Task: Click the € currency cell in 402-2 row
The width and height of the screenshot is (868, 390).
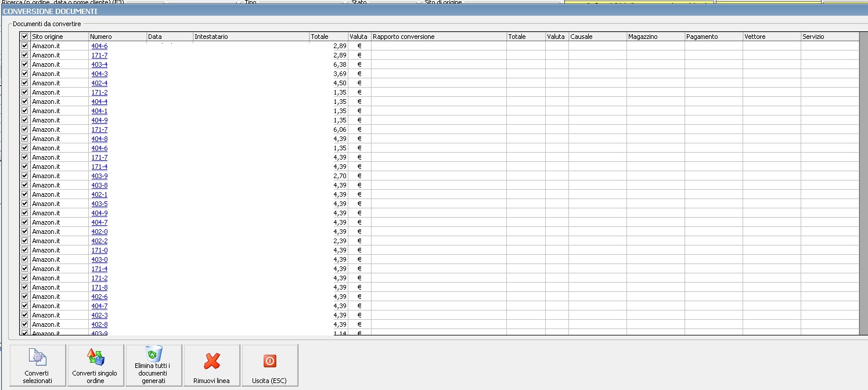Action: coord(359,241)
